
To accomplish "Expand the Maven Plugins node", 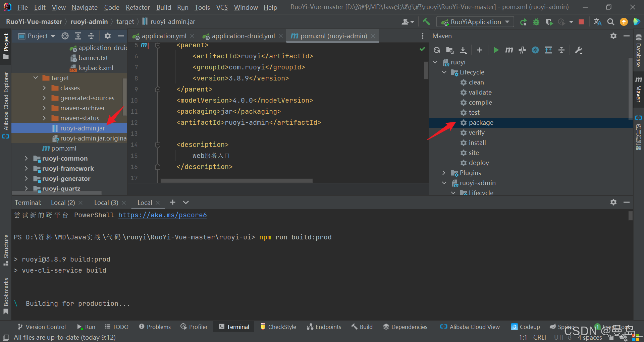I will point(444,173).
